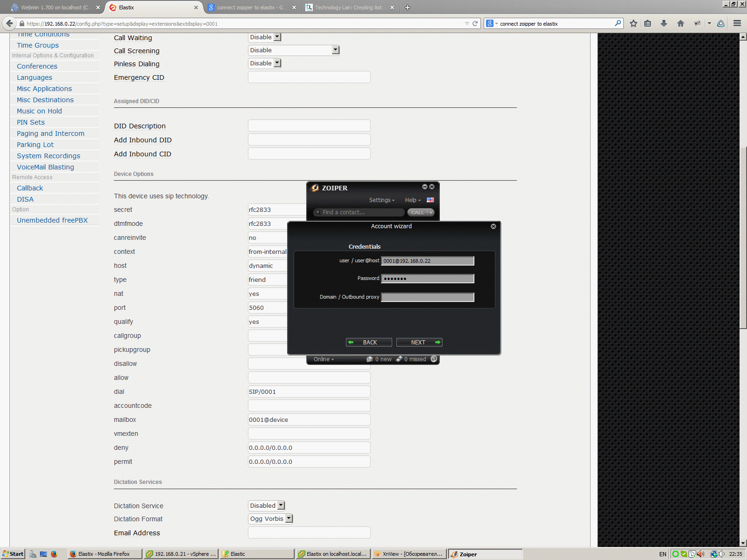Click the Firefox icon in quick launch
Screen dimensions: 747x560
54,554
